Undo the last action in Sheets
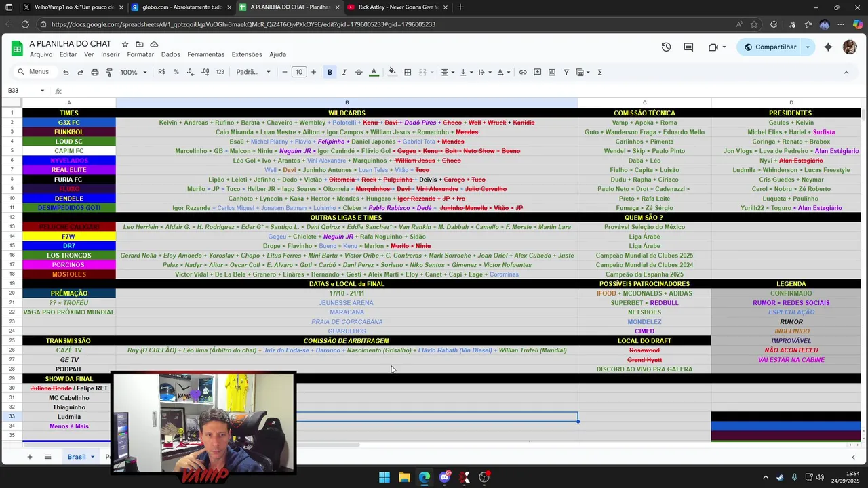Viewport: 868px width, 488px height. [66, 72]
